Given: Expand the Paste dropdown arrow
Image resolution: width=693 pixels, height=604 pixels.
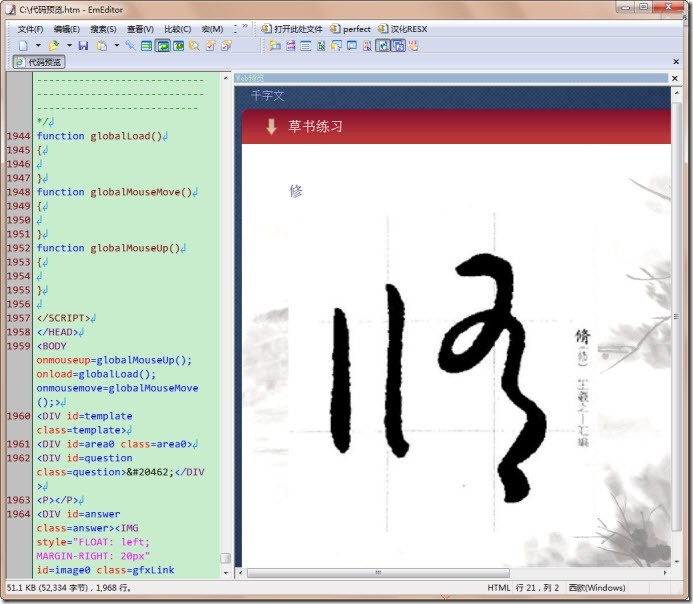Looking at the screenshot, I should pos(117,46).
